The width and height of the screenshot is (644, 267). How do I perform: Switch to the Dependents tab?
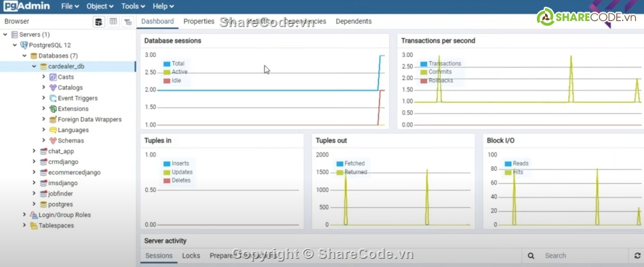coord(354,22)
